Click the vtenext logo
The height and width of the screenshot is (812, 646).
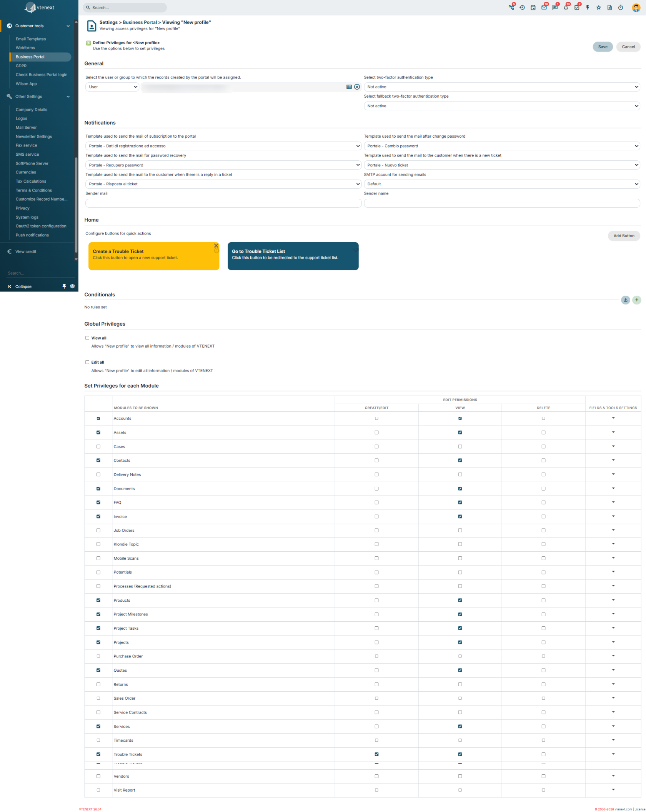click(x=39, y=7)
